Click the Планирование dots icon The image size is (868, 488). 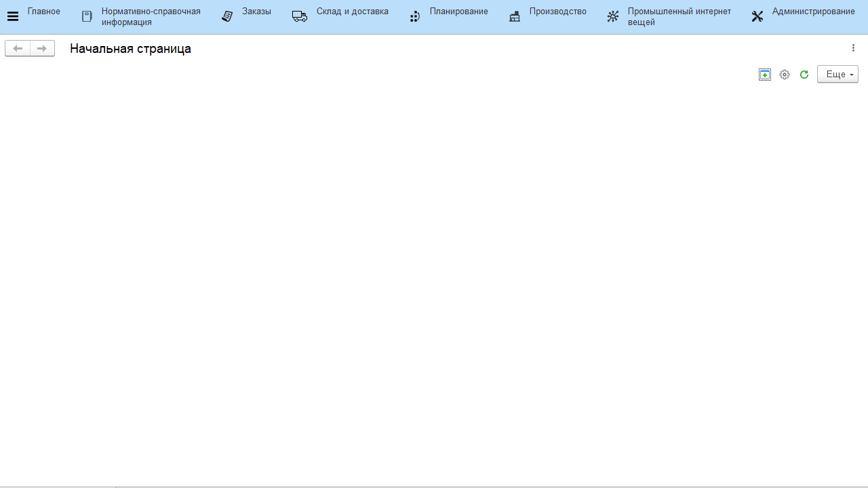pos(414,16)
